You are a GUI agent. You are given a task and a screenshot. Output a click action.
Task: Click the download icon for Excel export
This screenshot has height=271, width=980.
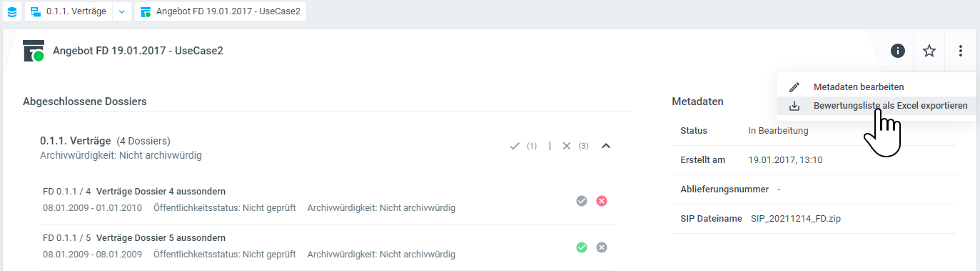coord(794,106)
